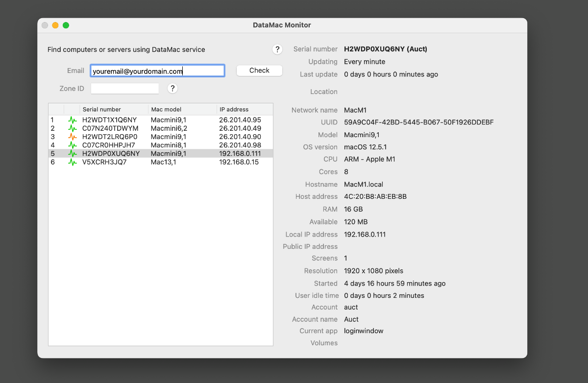Click the Local IP address value in details

pyautogui.click(x=365, y=235)
